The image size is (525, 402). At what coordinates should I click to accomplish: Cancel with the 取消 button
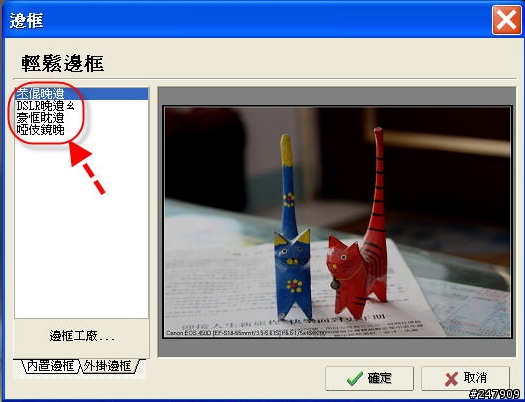tap(465, 378)
